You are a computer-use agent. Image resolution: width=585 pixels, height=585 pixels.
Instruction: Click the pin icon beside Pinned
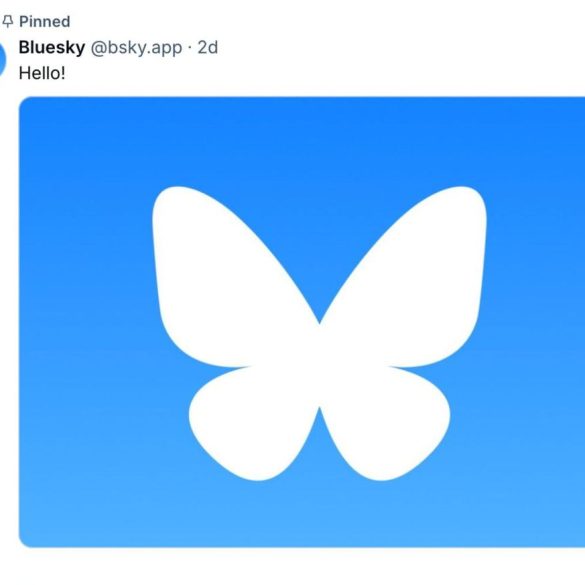pyautogui.click(x=8, y=22)
